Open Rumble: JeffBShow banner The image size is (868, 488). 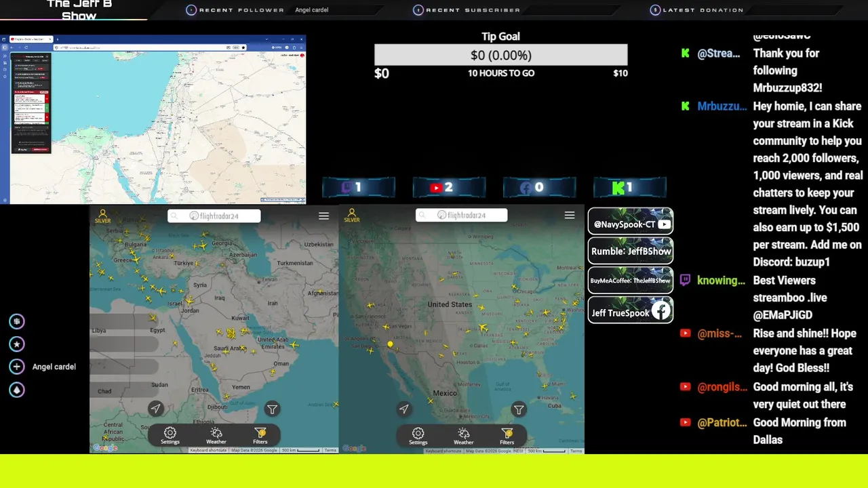coord(631,251)
